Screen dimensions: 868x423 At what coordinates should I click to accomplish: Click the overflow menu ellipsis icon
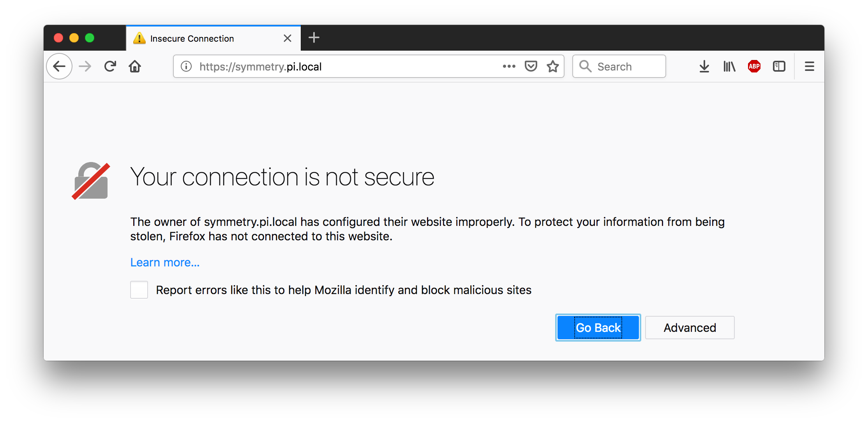click(x=509, y=67)
